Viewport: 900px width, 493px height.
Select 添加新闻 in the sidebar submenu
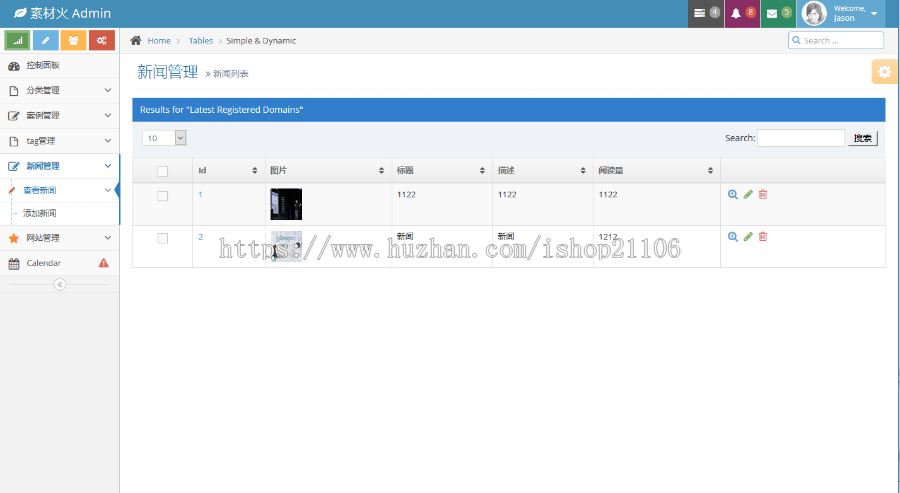click(x=40, y=213)
